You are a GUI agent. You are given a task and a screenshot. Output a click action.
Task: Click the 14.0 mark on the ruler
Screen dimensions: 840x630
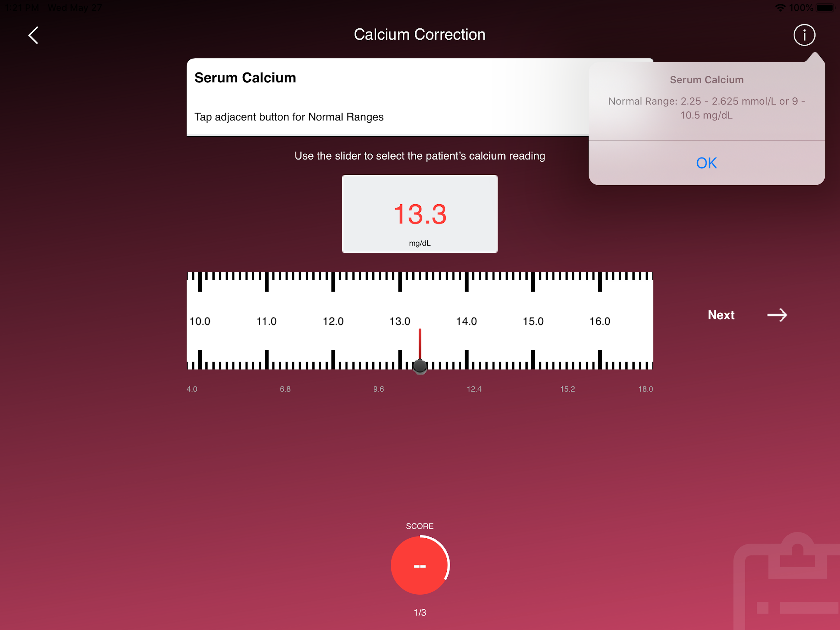[466, 321]
